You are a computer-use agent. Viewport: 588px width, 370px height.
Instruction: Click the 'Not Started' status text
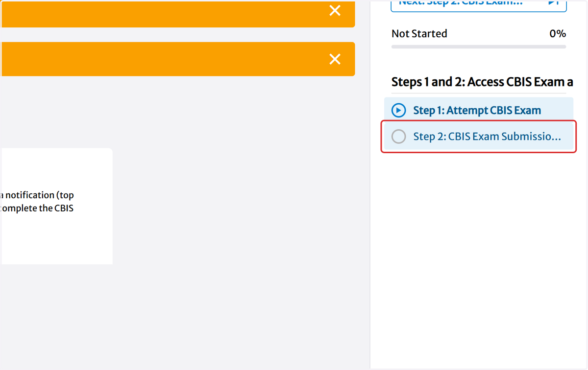point(419,34)
